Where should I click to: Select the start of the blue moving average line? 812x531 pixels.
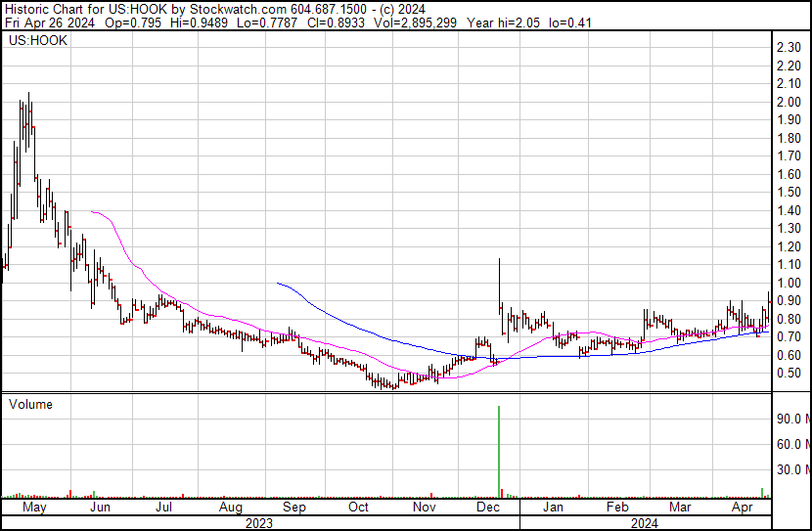pyautogui.click(x=279, y=283)
